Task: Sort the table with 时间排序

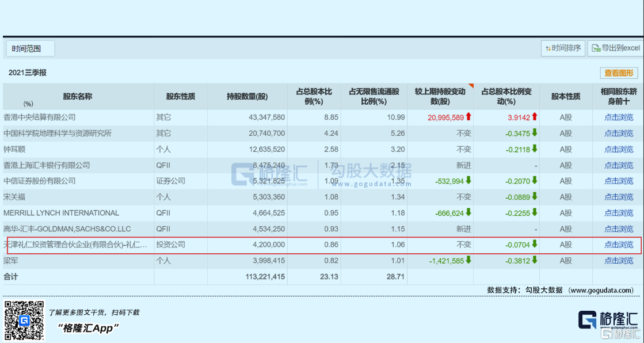Action: tap(563, 48)
